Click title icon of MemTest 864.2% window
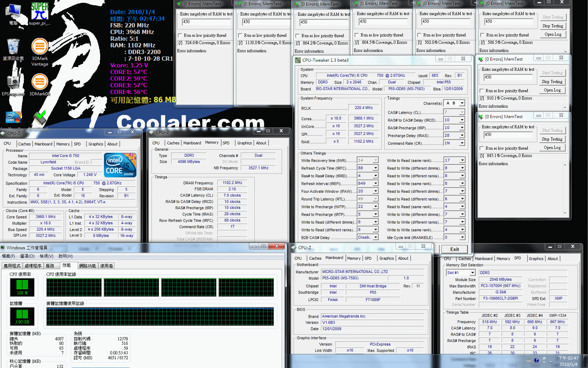 297,4
